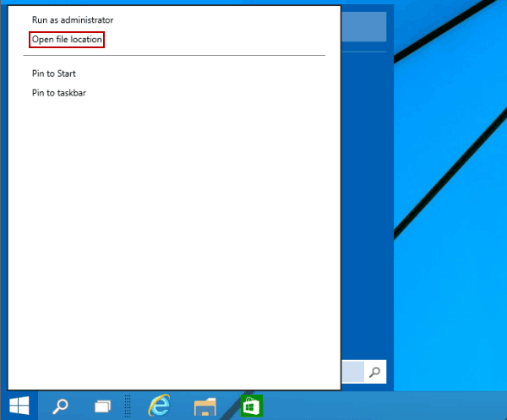
Task: Open File Explorer from the taskbar
Action: click(x=205, y=406)
